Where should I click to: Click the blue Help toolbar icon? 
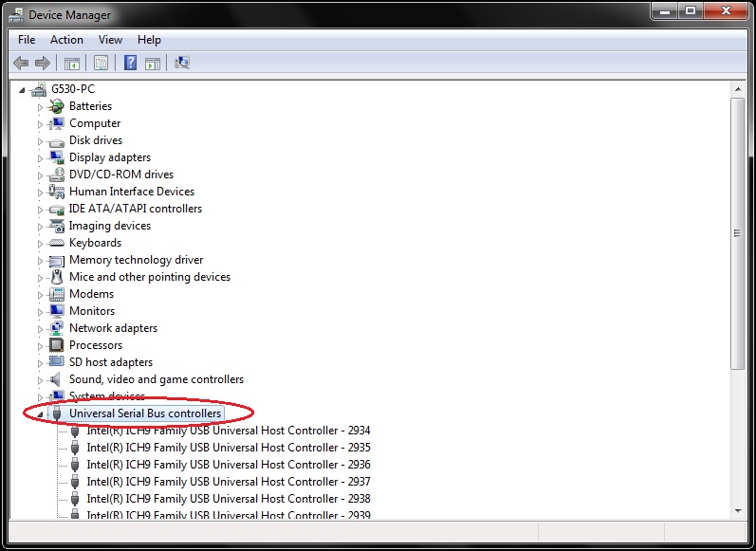(129, 63)
